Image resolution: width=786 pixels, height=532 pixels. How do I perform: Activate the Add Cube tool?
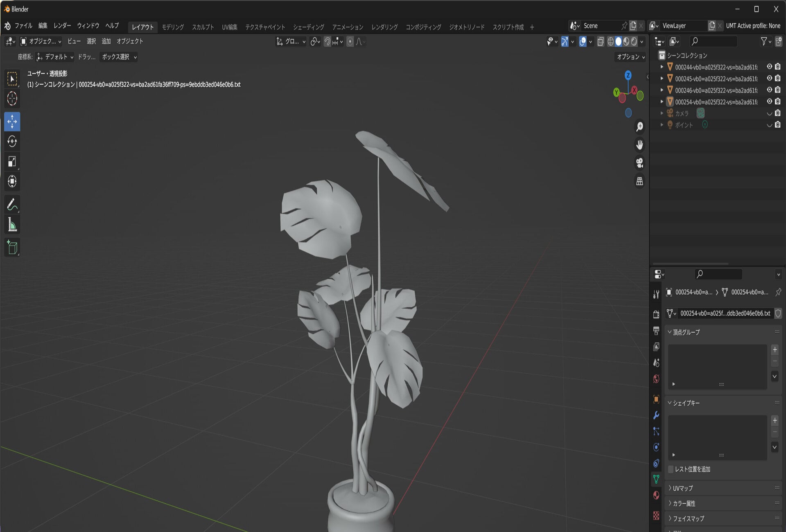12,248
